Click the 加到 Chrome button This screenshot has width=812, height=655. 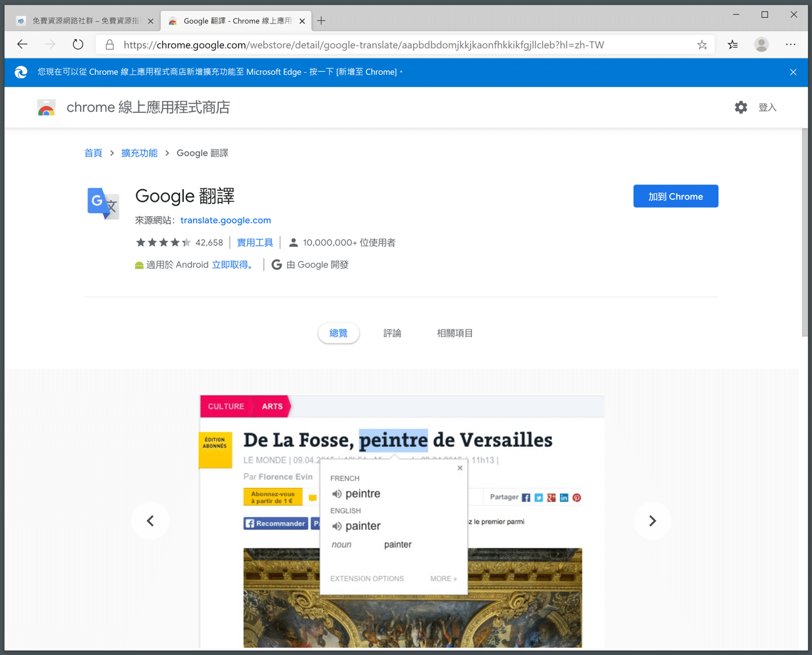coord(676,196)
